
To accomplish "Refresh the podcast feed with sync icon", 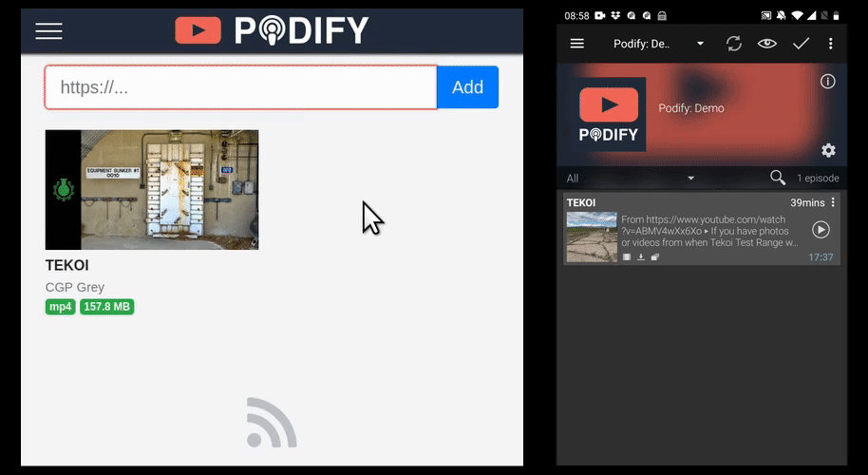I will coord(734,44).
